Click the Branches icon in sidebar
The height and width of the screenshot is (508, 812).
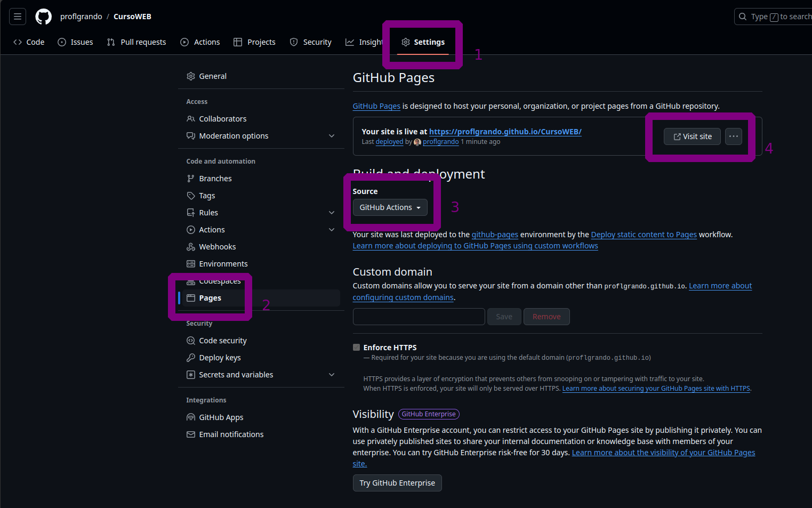pos(191,179)
